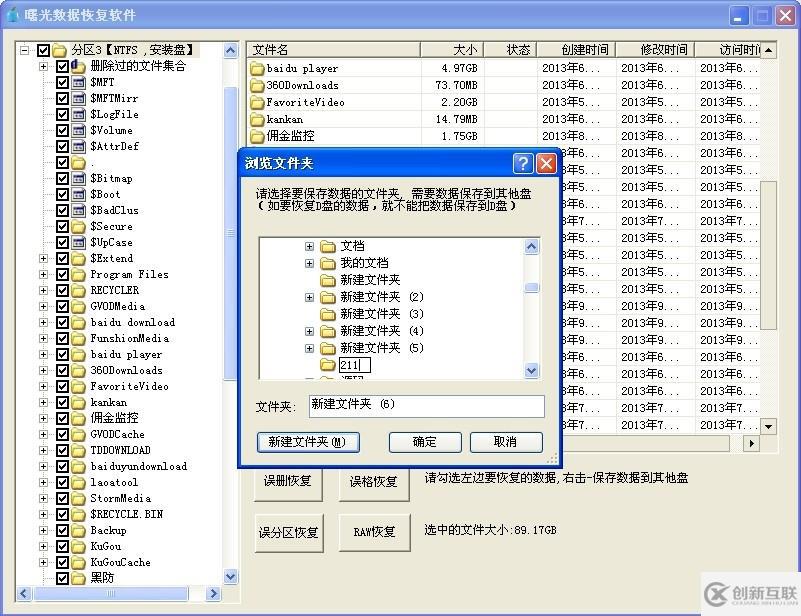Click the $MFT system file icon
The width and height of the screenshot is (801, 616).
(79, 83)
